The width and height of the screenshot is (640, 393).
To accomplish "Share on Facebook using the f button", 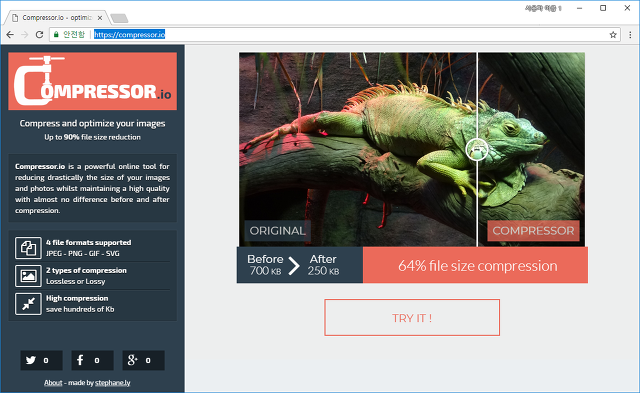I will point(93,360).
